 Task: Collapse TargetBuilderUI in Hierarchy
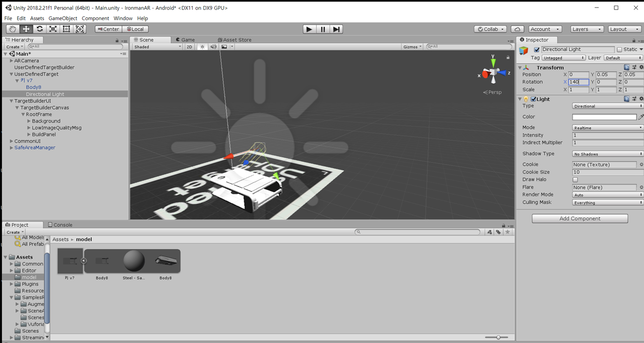(x=12, y=101)
